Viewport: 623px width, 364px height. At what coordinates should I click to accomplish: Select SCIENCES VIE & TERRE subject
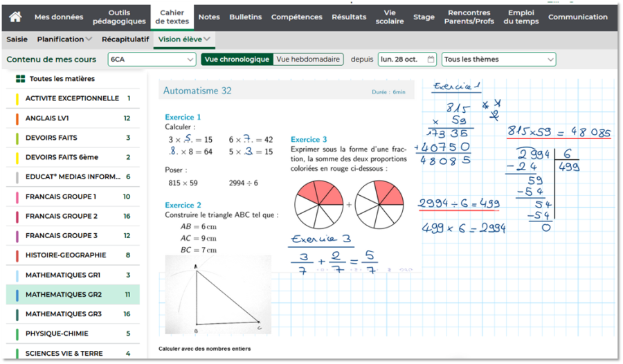(73, 353)
